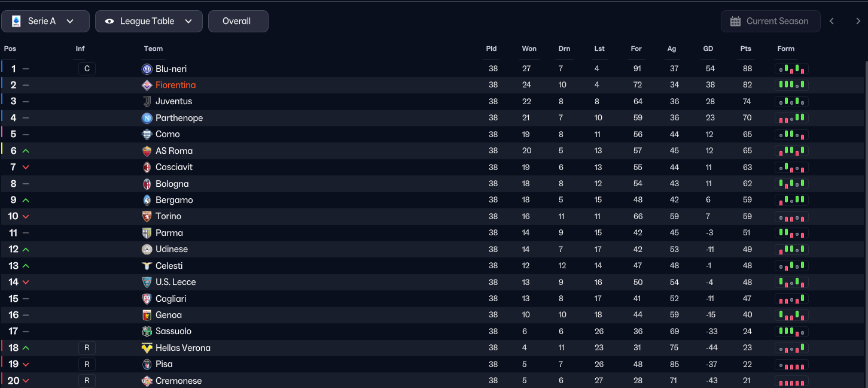The height and width of the screenshot is (388, 868).
Task: Click the Torino club crest icon
Action: [x=147, y=216]
